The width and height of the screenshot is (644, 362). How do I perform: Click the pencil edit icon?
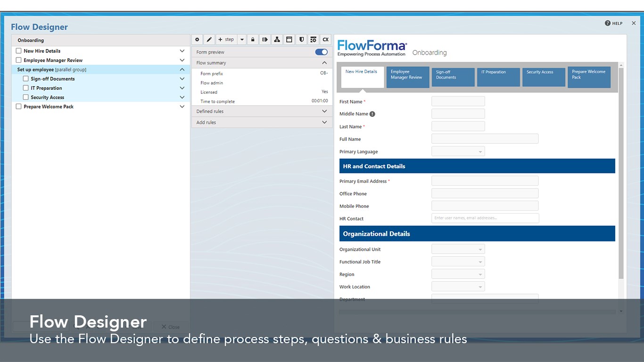point(210,40)
